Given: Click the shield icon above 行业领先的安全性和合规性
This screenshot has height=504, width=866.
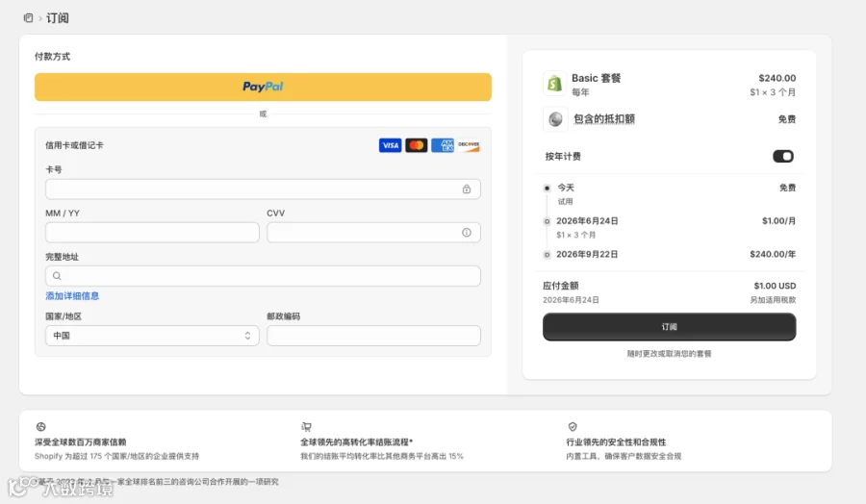Looking at the screenshot, I should [x=573, y=427].
